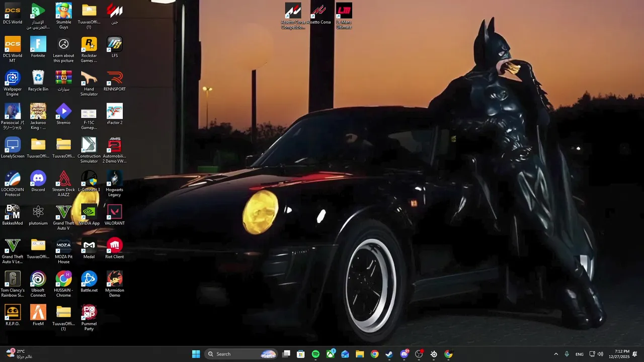The image size is (644, 362).
Task: Open the Hand Simulator shortcut
Action: tap(89, 83)
